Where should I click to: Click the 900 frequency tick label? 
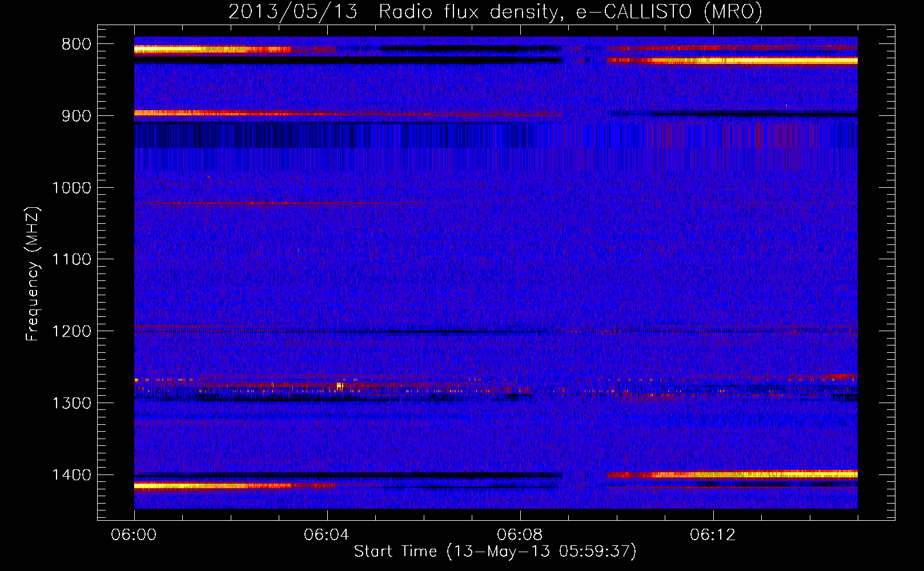pos(76,116)
